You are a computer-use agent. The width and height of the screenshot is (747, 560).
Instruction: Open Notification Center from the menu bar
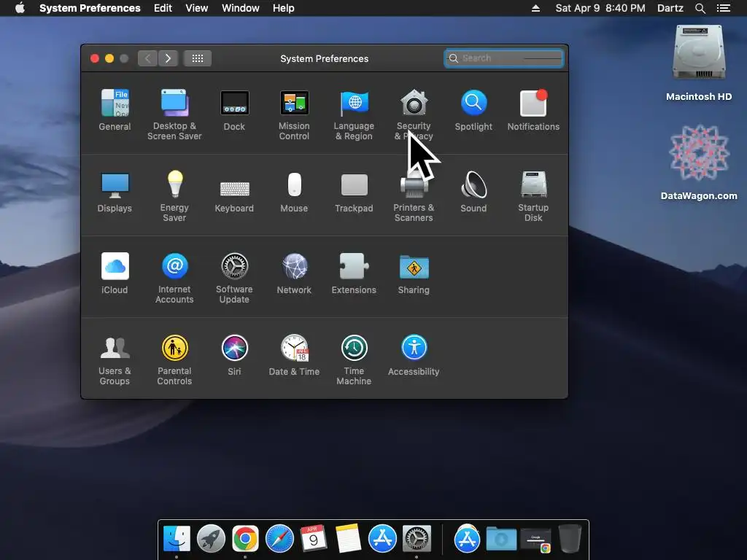point(724,8)
